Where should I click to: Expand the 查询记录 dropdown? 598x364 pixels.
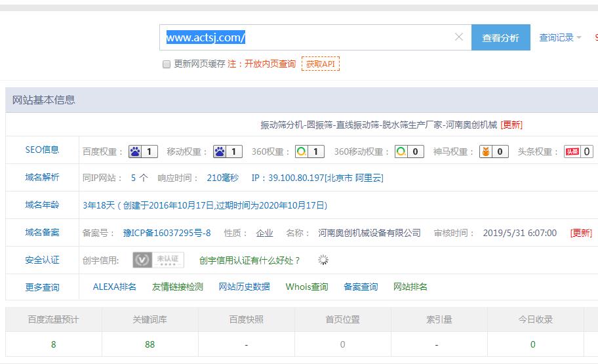(x=560, y=38)
